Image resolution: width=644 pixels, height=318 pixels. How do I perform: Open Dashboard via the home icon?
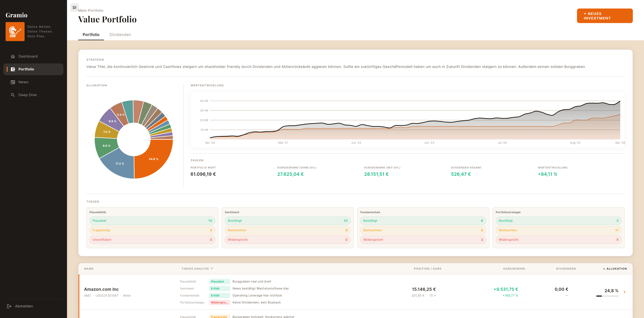click(x=13, y=56)
